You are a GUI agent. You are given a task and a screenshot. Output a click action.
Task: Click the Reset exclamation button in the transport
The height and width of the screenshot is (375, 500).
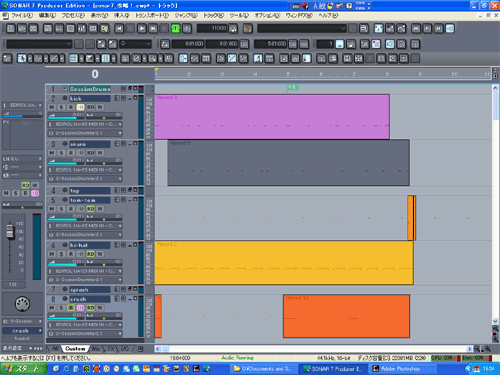187,29
